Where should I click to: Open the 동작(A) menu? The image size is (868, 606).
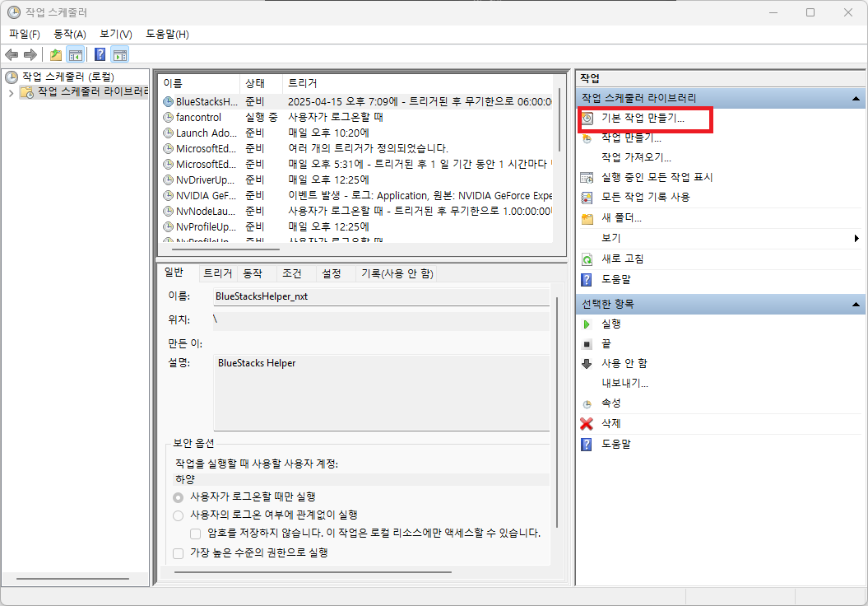70,35
